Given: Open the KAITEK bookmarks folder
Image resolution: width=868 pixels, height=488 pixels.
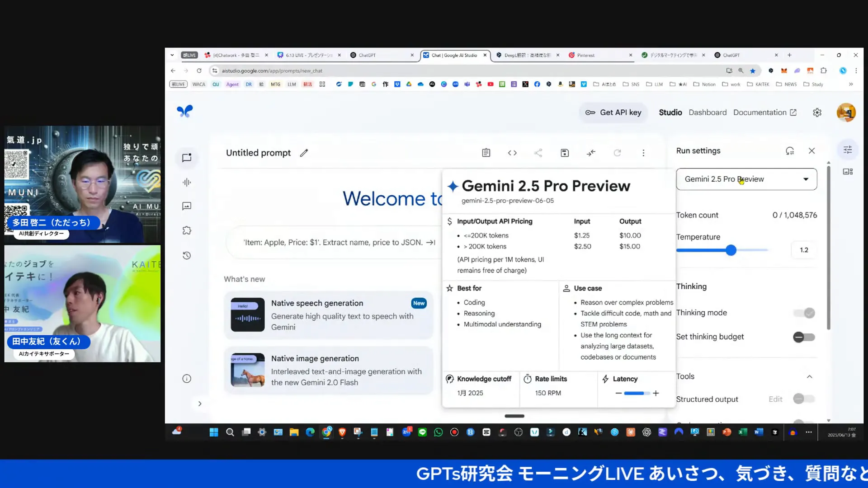Looking at the screenshot, I should coord(758,84).
